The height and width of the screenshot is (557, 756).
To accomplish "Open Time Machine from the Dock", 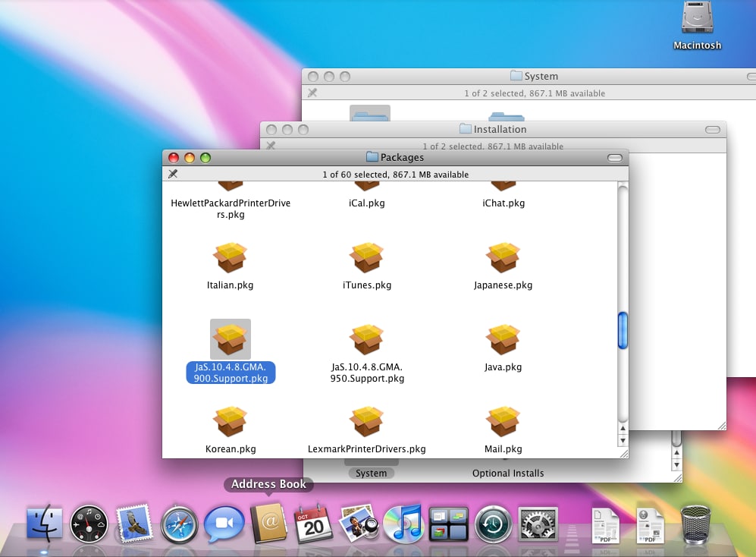I will point(493,524).
